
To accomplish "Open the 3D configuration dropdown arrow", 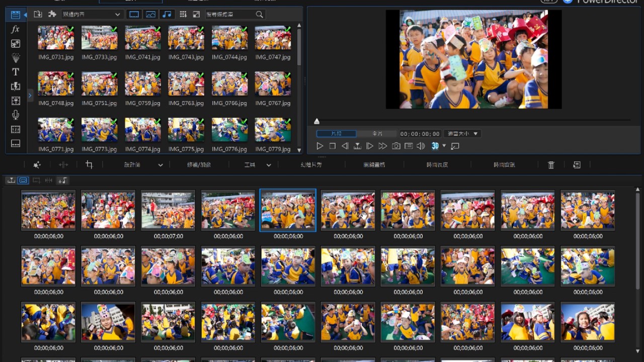I will point(444,146).
